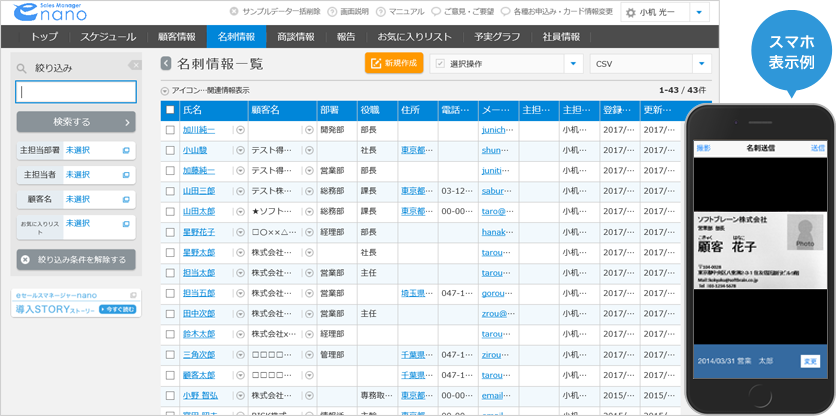Image resolution: width=836 pixels, height=416 pixels.
Task: Sort by the 氏名 column header
Action: [214, 110]
